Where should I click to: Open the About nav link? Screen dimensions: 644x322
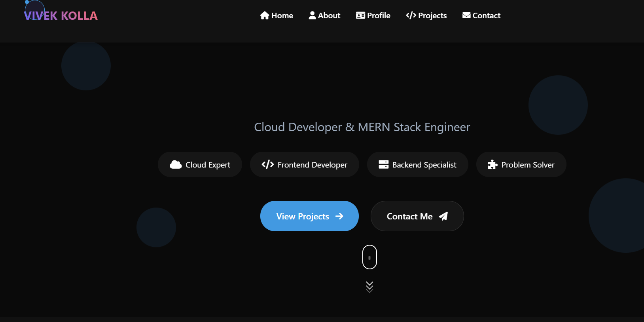(x=324, y=15)
